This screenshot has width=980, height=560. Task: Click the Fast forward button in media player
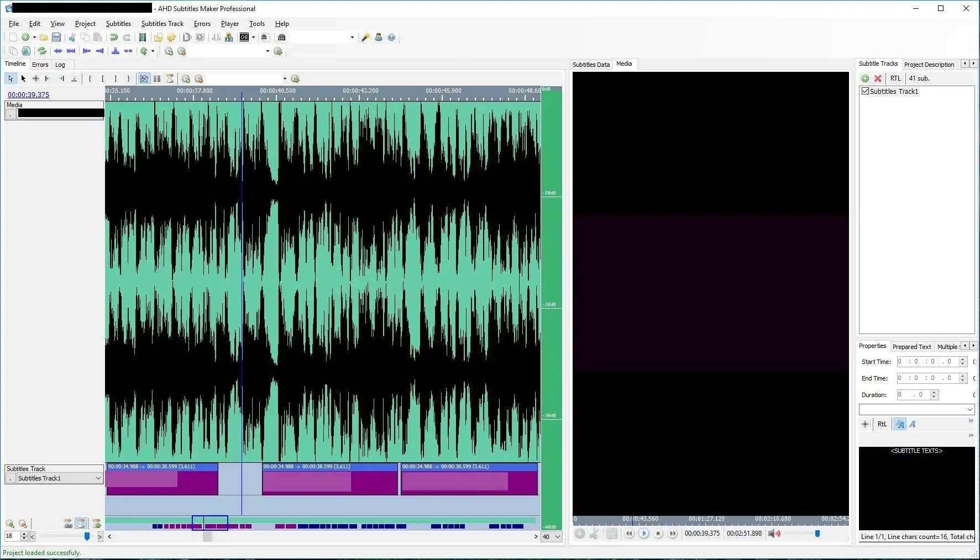(672, 533)
